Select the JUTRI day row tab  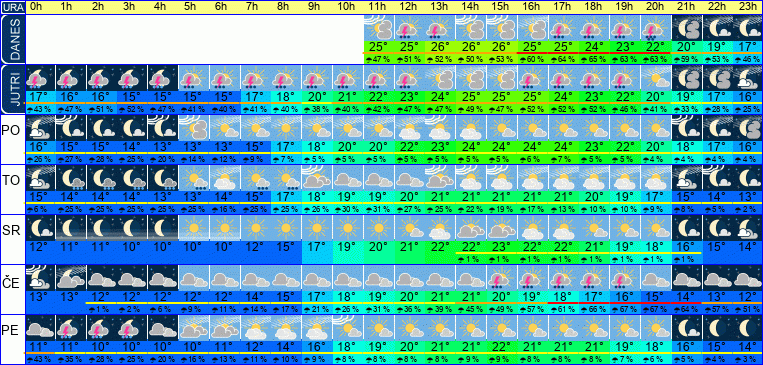12,89
